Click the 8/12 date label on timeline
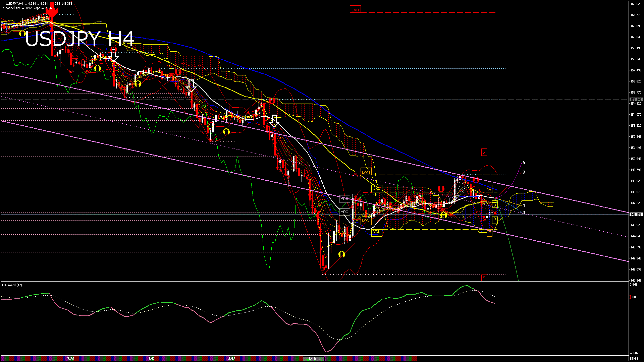644x362 pixels. (231, 359)
